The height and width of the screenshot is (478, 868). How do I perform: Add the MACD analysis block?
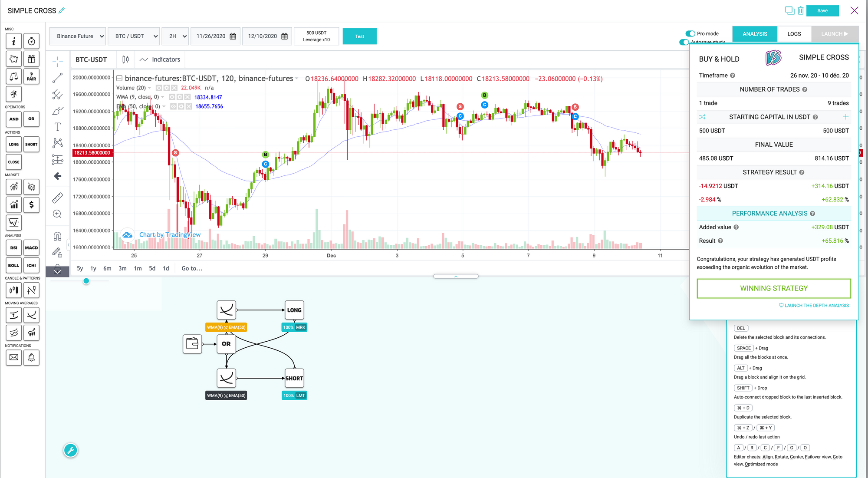click(x=31, y=248)
